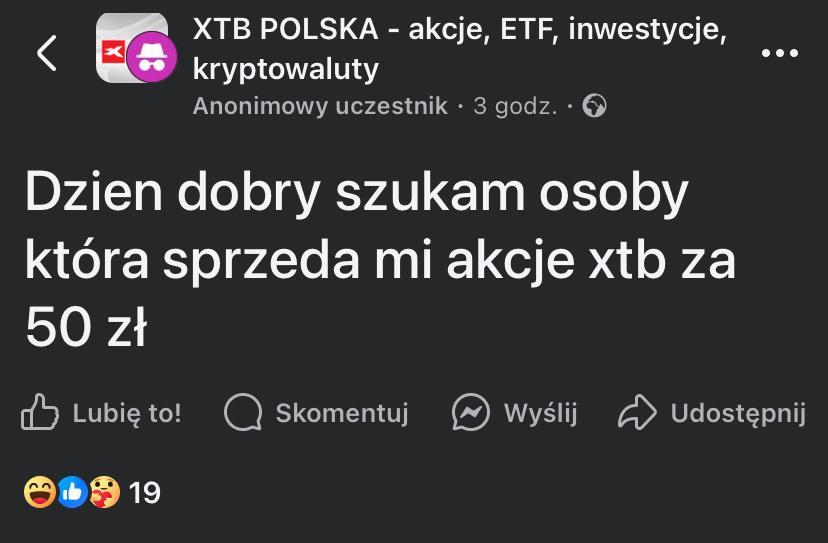Screen dimensions: 828x543
Task: Click the Haha laughing reaction emoji
Action: pos(39,492)
